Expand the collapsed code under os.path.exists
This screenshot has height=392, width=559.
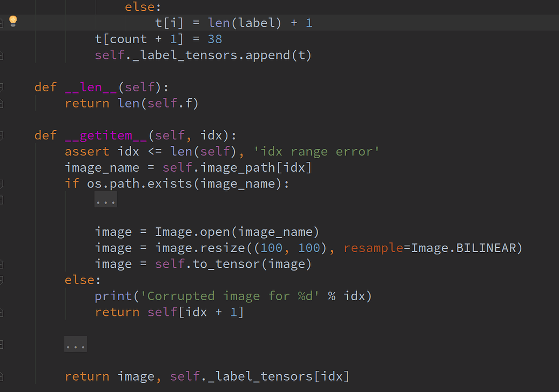click(x=105, y=199)
